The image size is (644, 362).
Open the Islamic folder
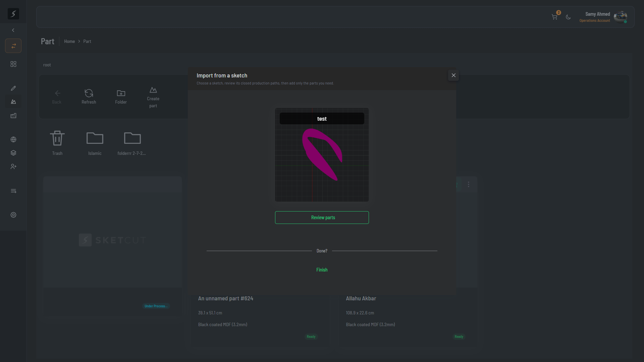pyautogui.click(x=95, y=143)
